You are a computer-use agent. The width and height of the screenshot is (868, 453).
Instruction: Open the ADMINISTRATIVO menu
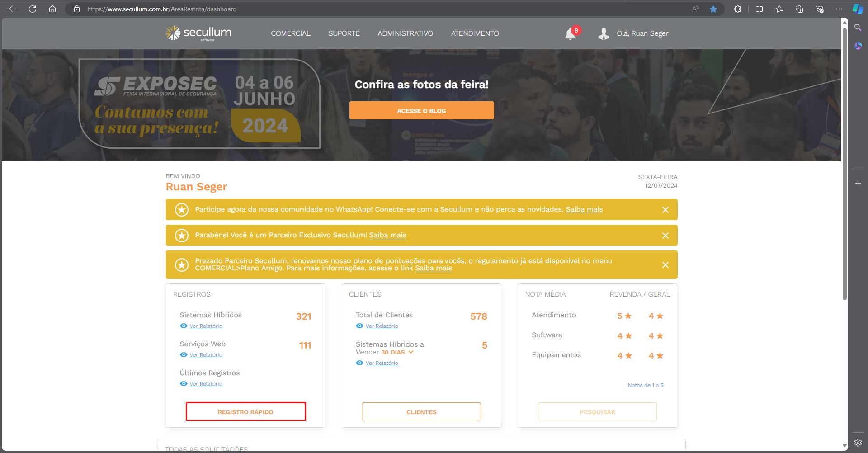pos(405,33)
